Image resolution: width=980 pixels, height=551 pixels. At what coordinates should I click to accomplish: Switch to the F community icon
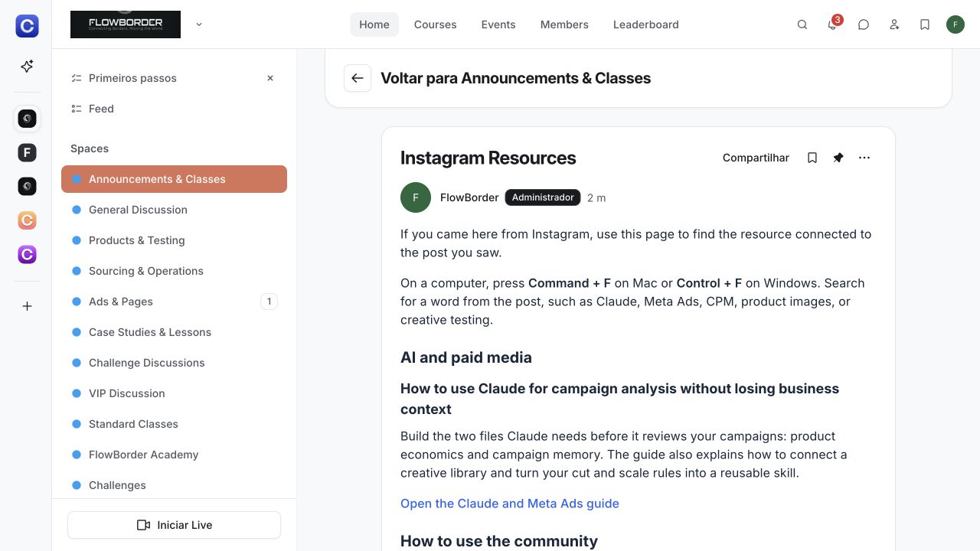tap(27, 152)
